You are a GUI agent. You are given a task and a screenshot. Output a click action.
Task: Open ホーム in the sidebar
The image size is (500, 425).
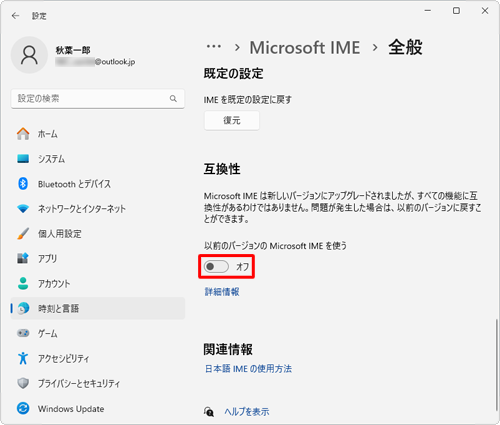pyautogui.click(x=98, y=134)
